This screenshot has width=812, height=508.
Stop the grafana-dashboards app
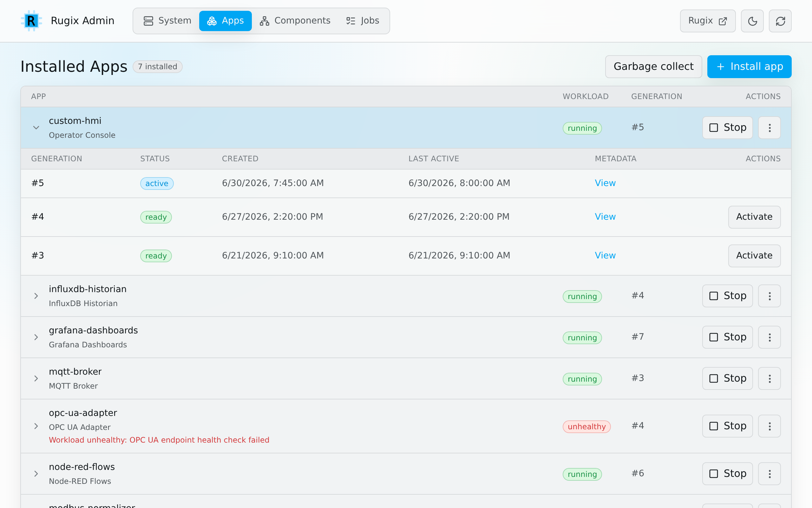click(x=727, y=337)
